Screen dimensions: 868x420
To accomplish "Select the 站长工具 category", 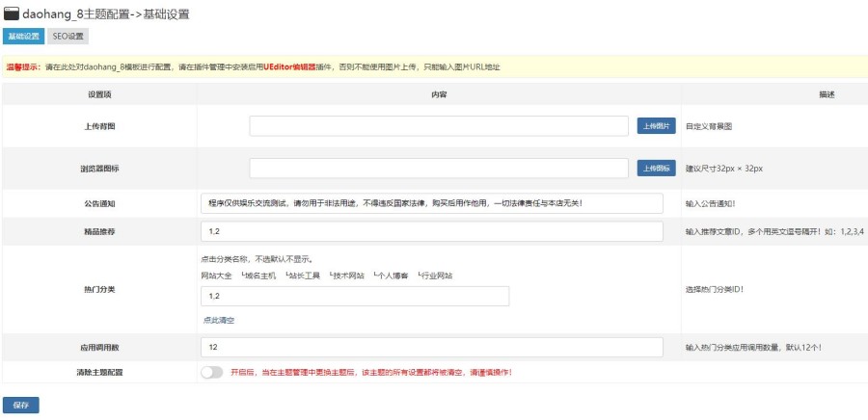I will click(303, 276).
